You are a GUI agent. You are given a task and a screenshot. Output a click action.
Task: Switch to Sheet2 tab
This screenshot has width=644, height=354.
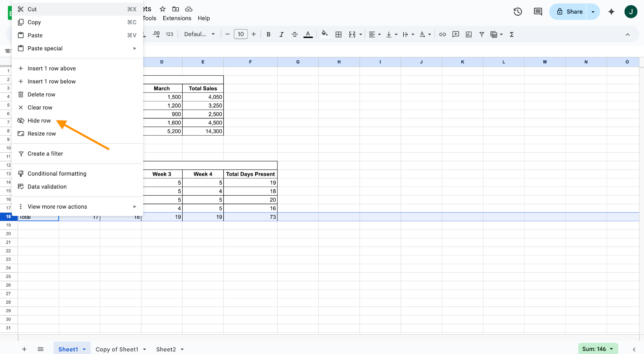pos(166,349)
